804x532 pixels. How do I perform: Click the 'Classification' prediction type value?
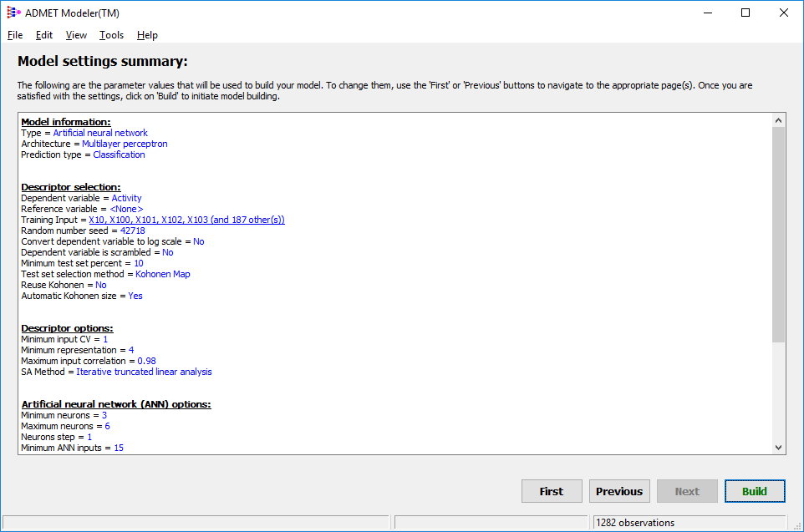pyautogui.click(x=119, y=155)
